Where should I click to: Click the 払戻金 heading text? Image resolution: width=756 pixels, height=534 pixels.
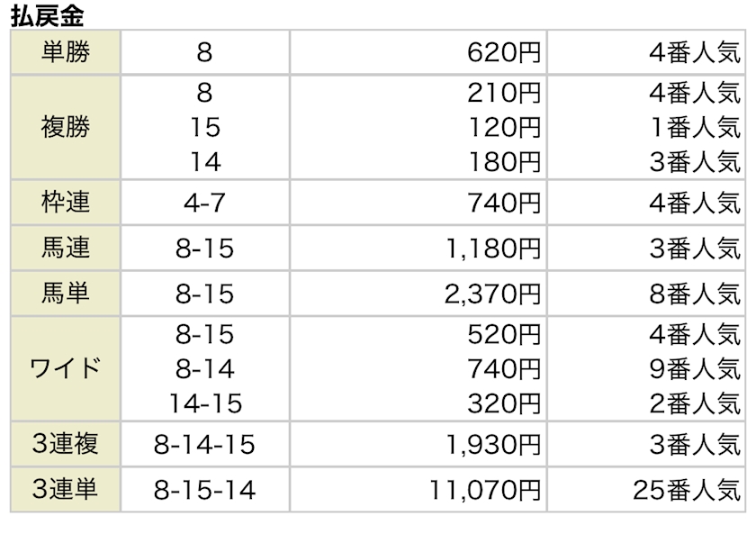click(46, 15)
